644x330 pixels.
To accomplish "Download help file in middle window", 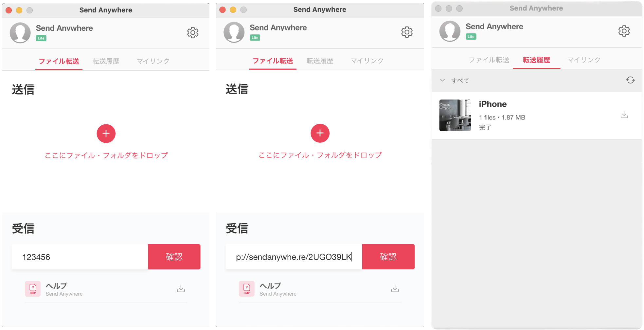I will (x=395, y=288).
